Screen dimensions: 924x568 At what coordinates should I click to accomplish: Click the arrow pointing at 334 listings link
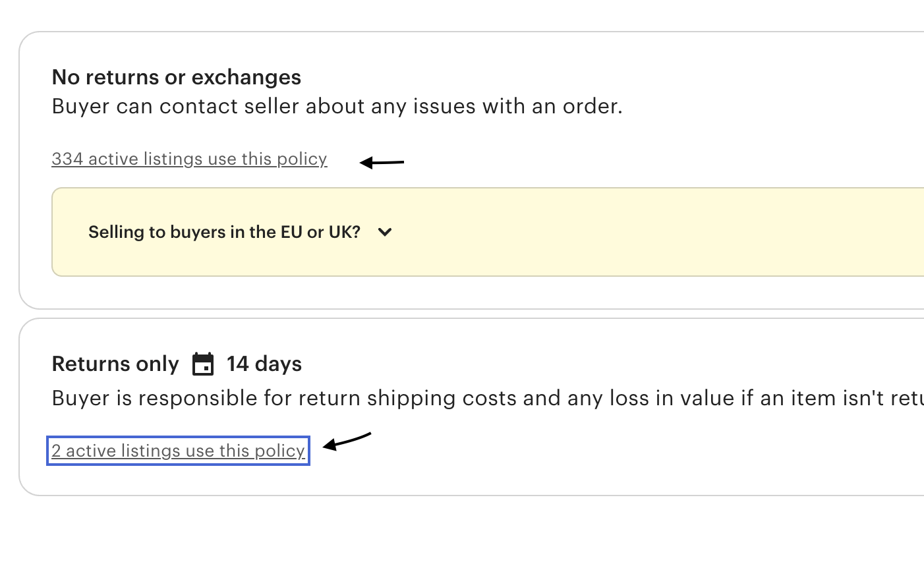pyautogui.click(x=382, y=162)
